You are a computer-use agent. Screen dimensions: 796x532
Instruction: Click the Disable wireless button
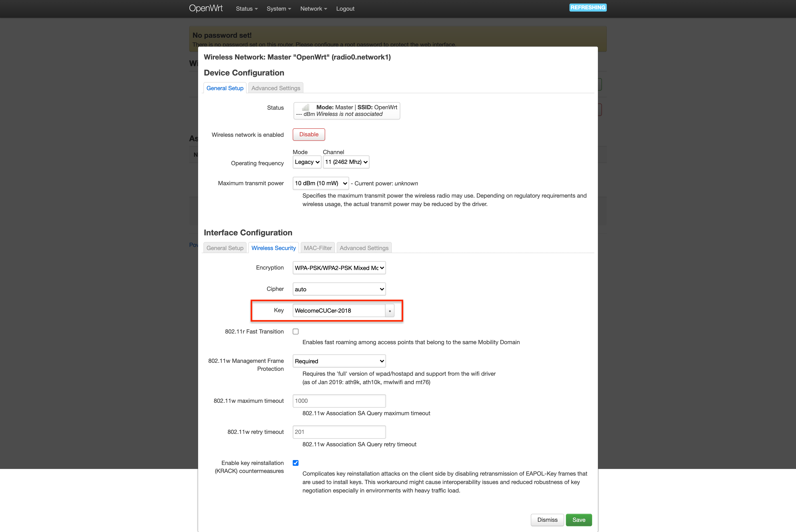click(x=308, y=134)
